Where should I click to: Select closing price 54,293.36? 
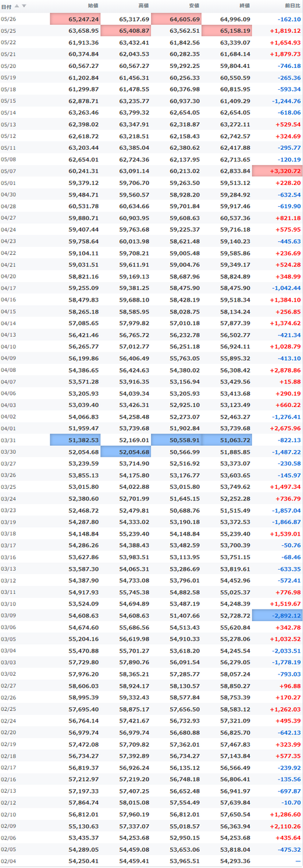[x=235, y=860]
